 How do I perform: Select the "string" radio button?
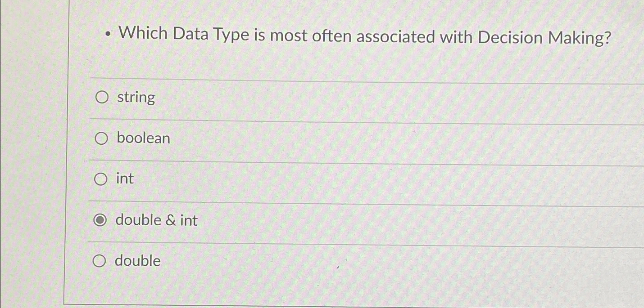102,97
